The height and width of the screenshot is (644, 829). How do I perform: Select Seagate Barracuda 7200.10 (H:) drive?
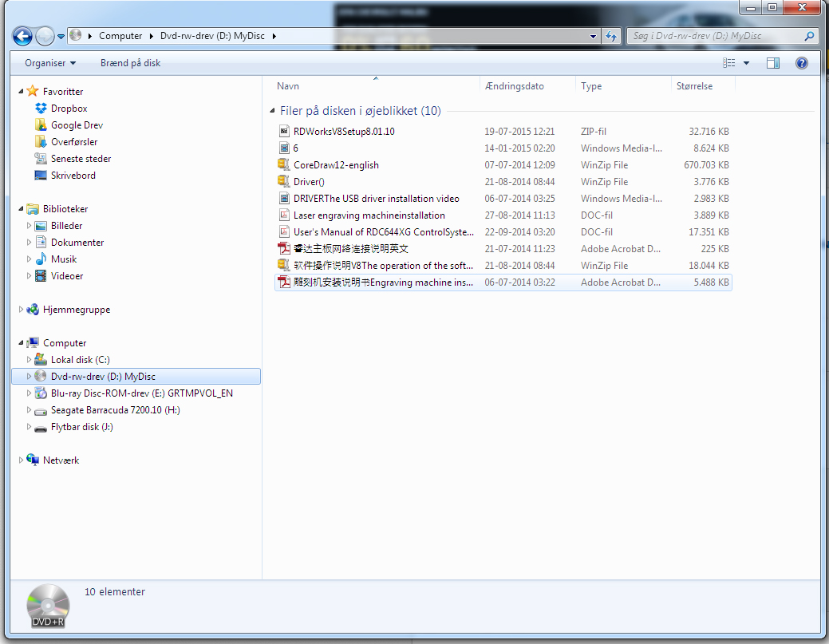coord(115,410)
